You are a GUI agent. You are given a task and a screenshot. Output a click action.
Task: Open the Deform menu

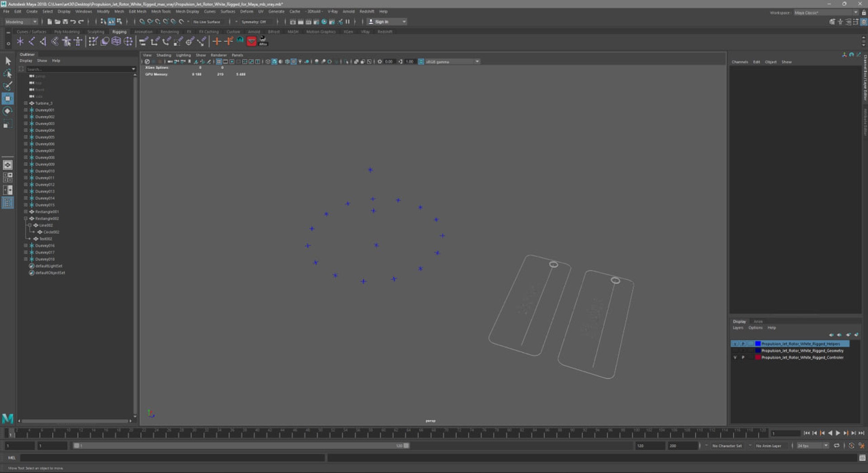click(246, 12)
